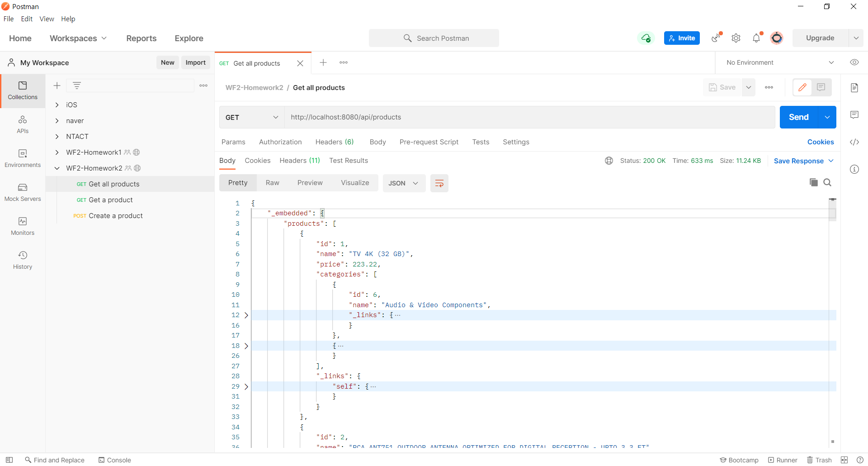Switch to Pre-request Script tab
This screenshot has height=466, width=868.
click(x=429, y=142)
